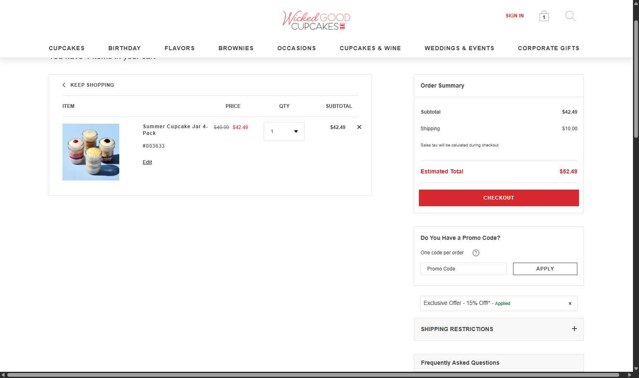The width and height of the screenshot is (639, 378).
Task: Open the shopping bag cart icon
Action: tap(544, 16)
